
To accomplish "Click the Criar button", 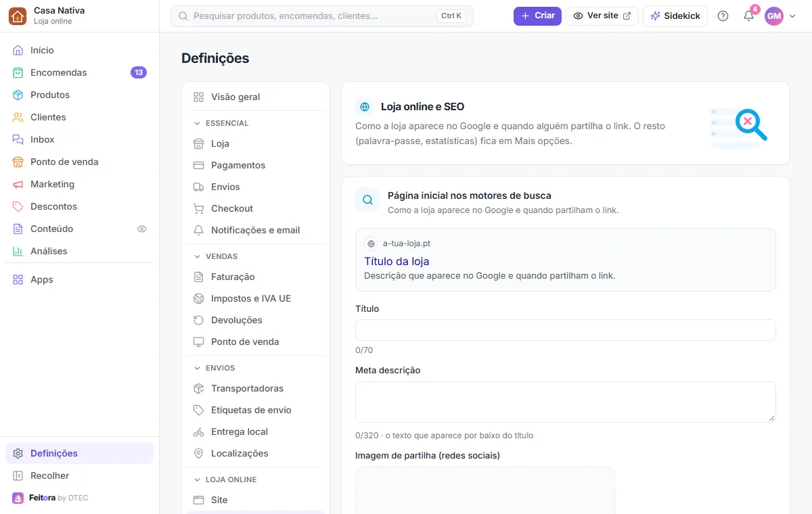I will (537, 16).
